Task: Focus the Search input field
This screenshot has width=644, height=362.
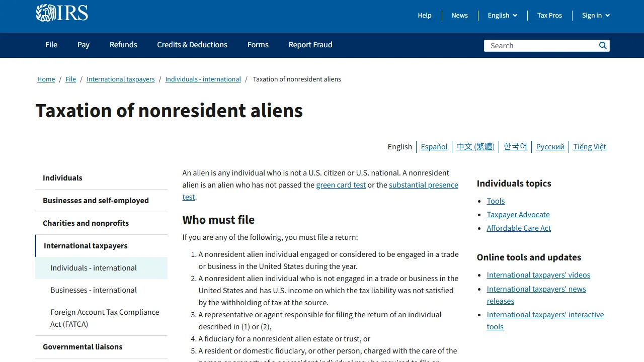Action: 541,46
